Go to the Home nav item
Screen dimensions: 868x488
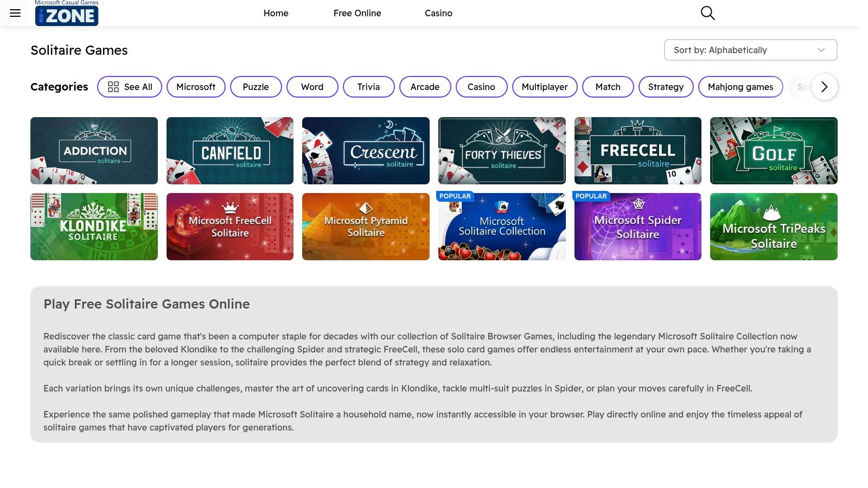pos(276,13)
